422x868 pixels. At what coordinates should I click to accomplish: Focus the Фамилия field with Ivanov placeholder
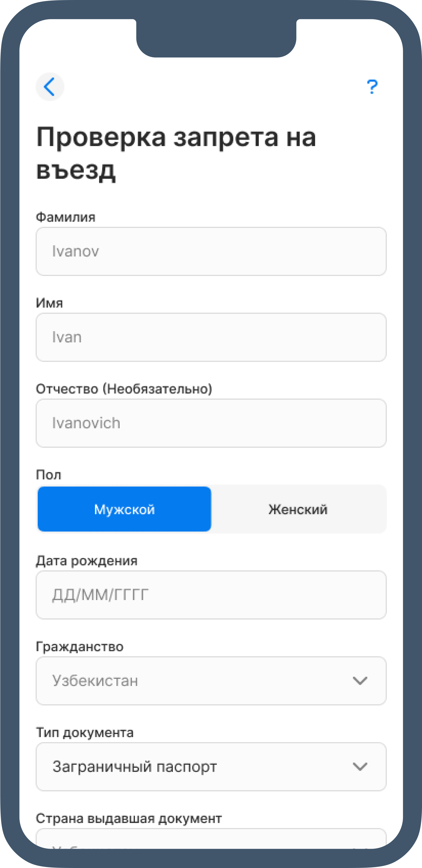click(x=211, y=251)
